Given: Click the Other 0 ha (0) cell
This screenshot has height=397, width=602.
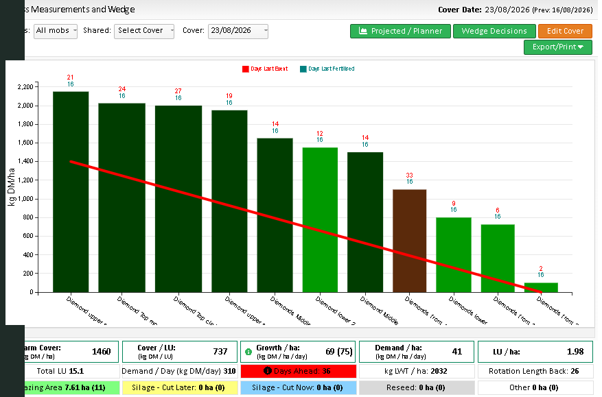Looking at the screenshot, I should tap(535, 387).
